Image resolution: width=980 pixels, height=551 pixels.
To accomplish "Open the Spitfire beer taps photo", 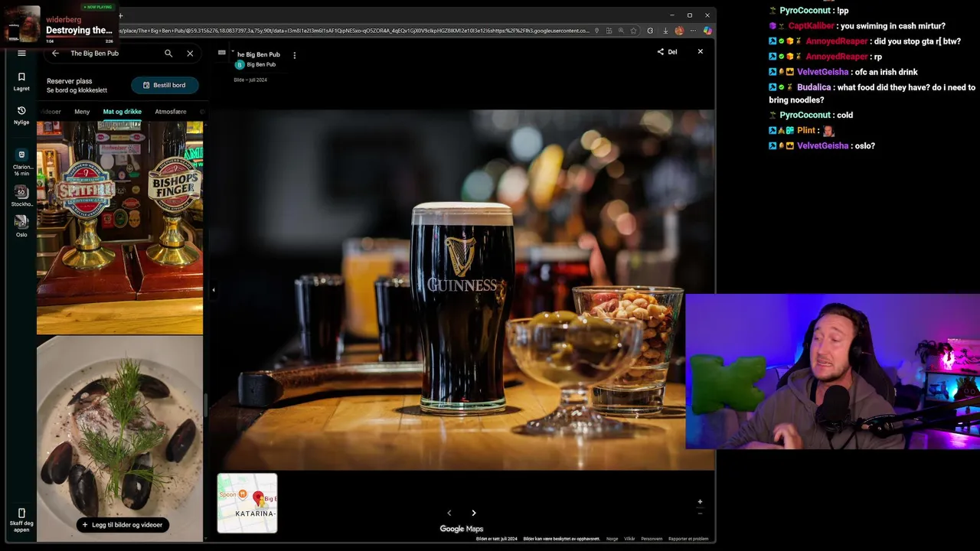I will coord(120,227).
